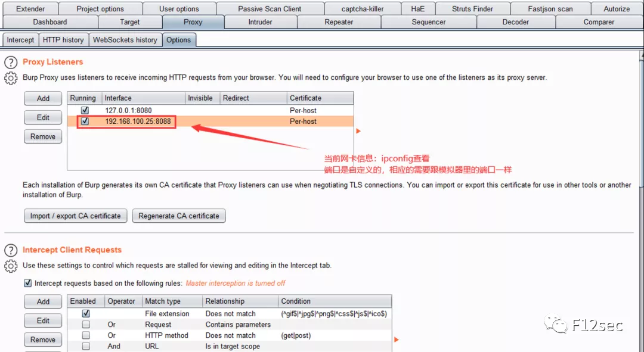This screenshot has width=644, height=352.
Task: Enable the HTTP method rule checkbox
Action: click(x=86, y=335)
